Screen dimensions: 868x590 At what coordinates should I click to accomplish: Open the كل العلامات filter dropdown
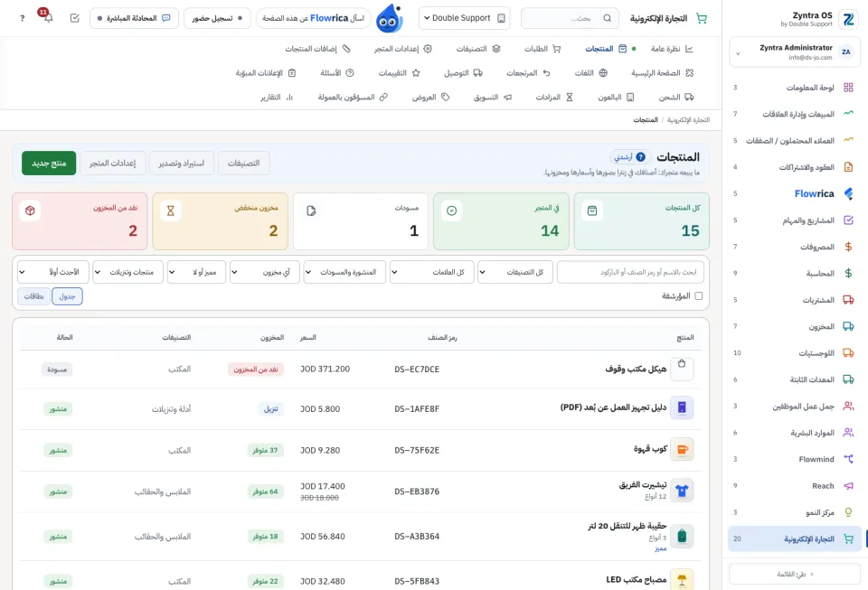pos(432,272)
